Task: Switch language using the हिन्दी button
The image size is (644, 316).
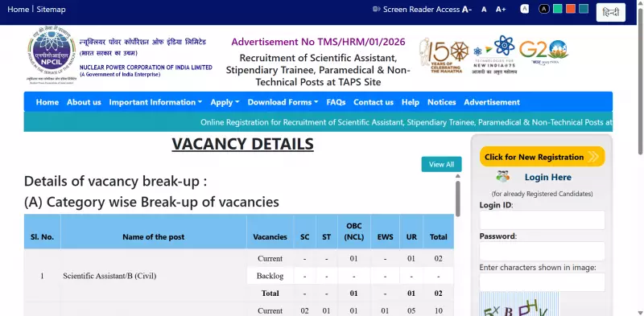Action: tap(611, 12)
